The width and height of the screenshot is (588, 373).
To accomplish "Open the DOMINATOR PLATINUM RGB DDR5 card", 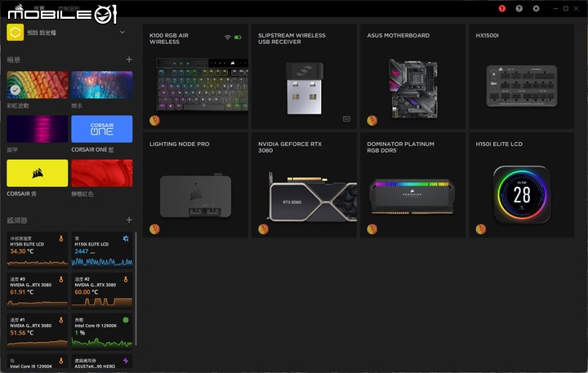I will (413, 185).
